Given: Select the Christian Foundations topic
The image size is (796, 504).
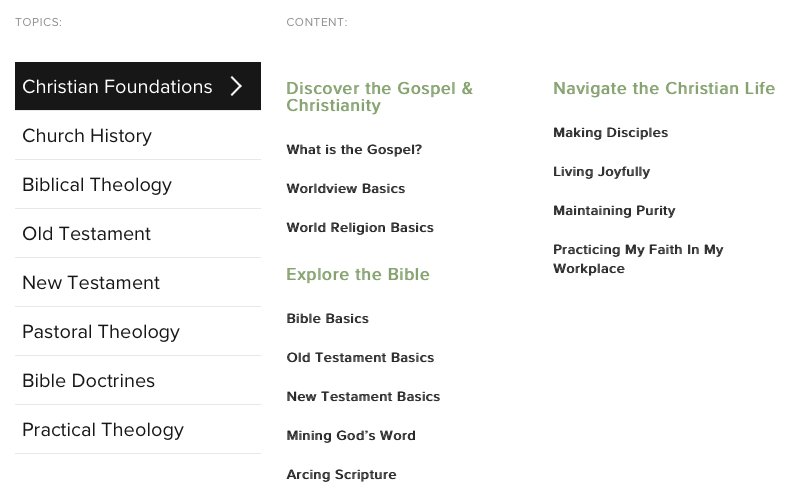Looking at the screenshot, I should coord(117,87).
